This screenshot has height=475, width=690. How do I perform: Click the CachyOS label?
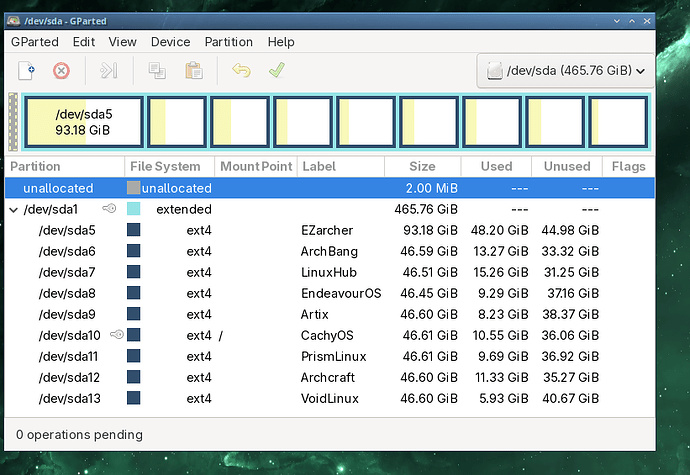[x=327, y=335]
